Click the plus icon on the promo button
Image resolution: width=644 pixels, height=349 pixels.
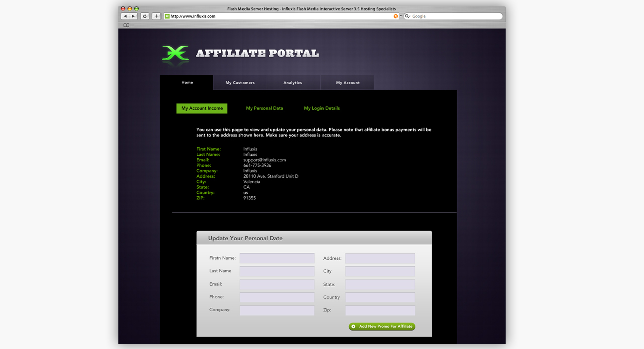[x=354, y=326]
